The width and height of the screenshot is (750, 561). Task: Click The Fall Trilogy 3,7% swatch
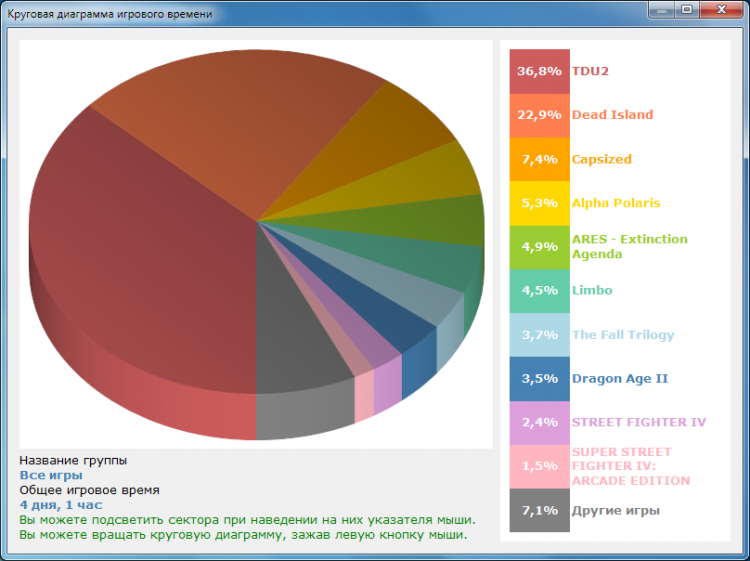point(540,335)
